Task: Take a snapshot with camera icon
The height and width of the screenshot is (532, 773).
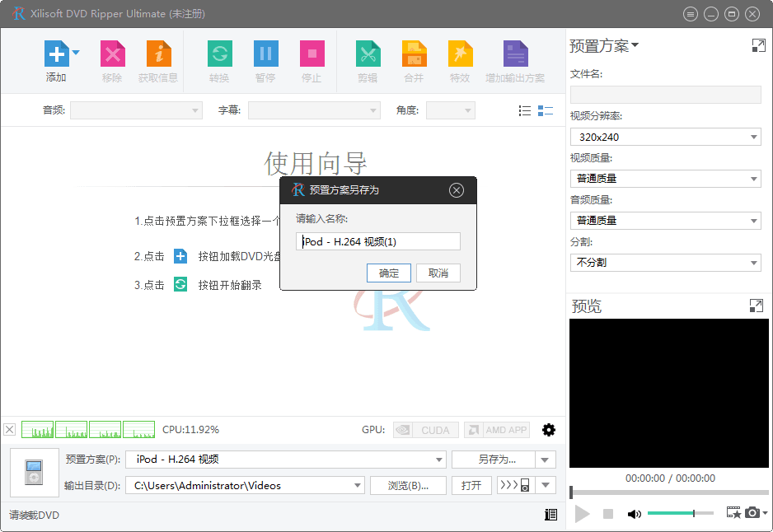Action: tap(752, 513)
